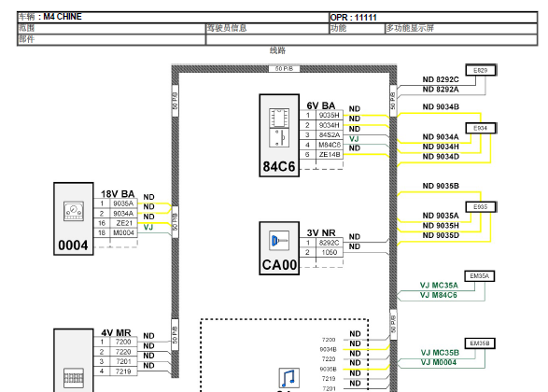Viewport: 548px width, 392px height.
Task: Click green wire label VJ MC35A
Action: [439, 285]
